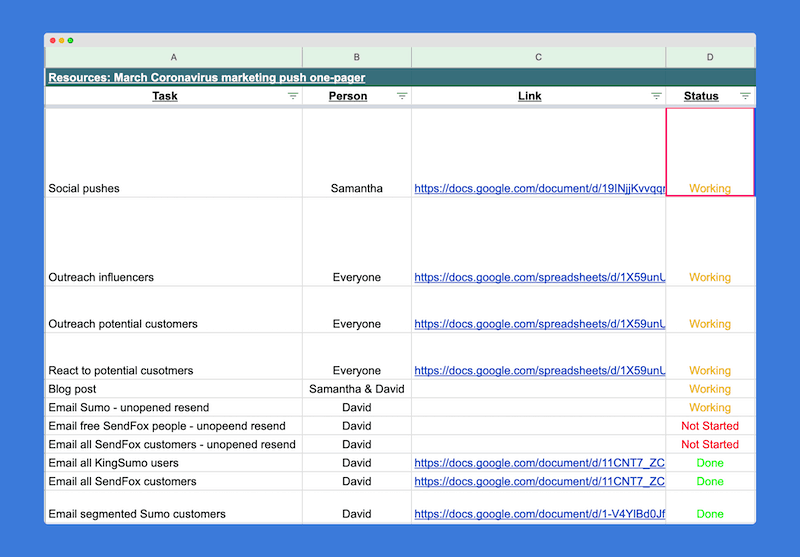Open the Status column filter icon
This screenshot has height=557, width=800.
coord(745,96)
